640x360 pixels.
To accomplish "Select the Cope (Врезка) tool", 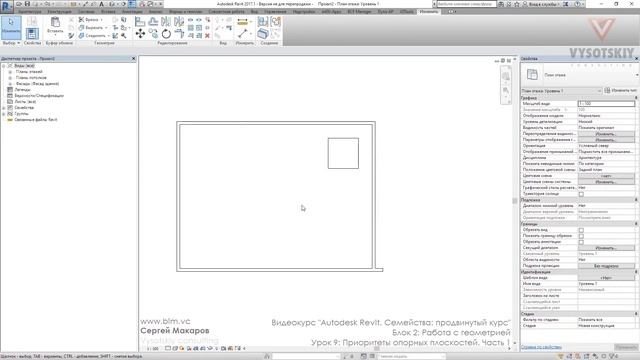I will click(91, 20).
